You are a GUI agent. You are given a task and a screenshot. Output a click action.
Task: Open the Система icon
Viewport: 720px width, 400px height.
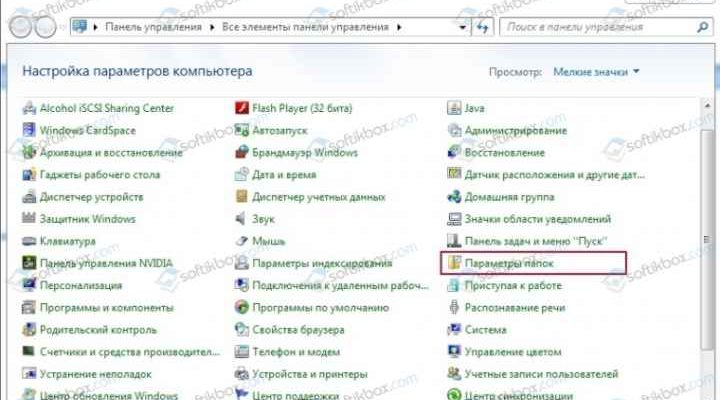pyautogui.click(x=454, y=330)
